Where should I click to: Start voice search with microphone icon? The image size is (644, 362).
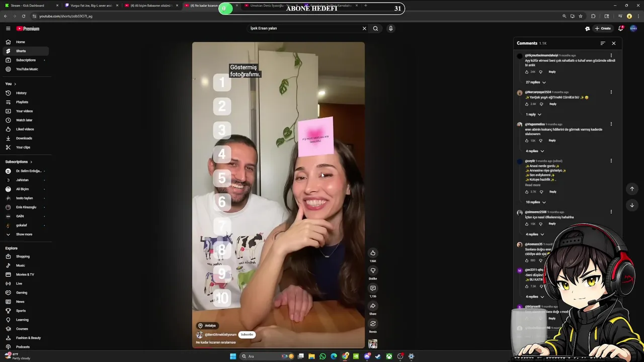[x=390, y=29]
